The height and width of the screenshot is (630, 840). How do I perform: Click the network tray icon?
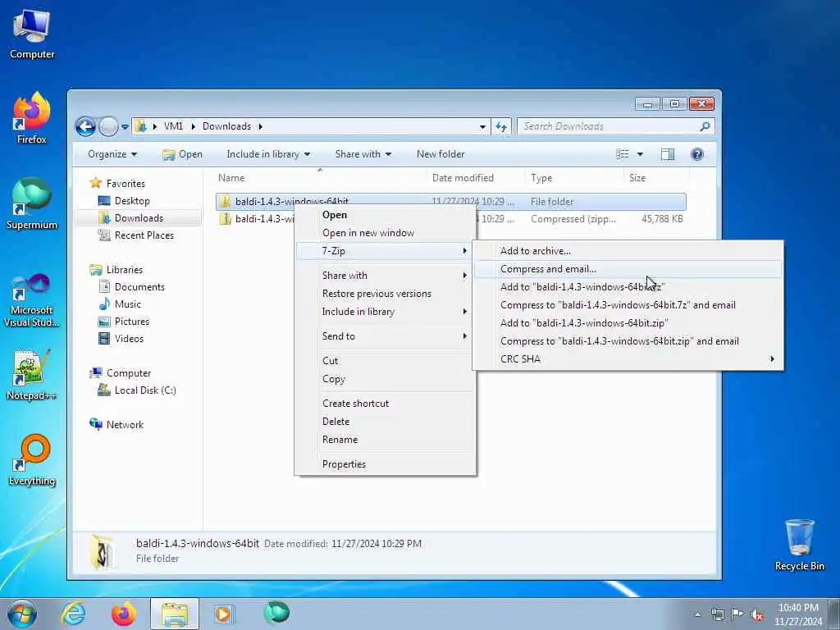click(717, 614)
